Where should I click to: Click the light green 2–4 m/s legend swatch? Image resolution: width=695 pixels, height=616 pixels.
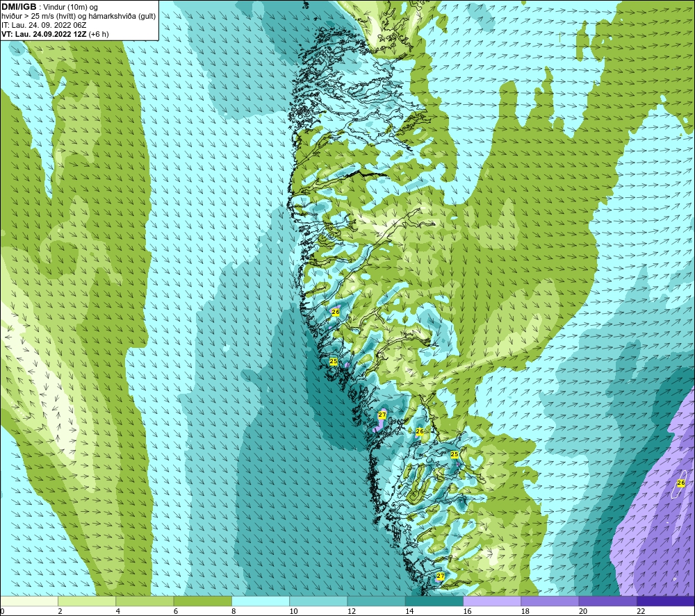87,601
